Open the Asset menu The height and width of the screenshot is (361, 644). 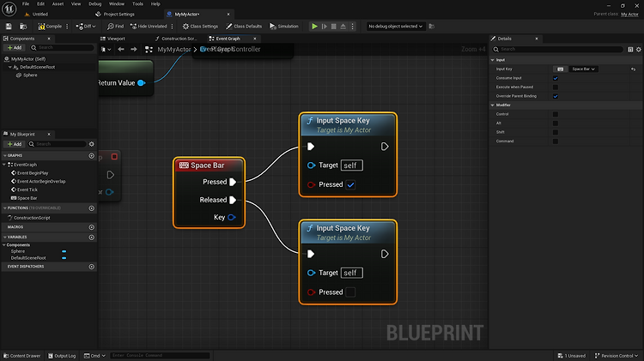(x=58, y=3)
